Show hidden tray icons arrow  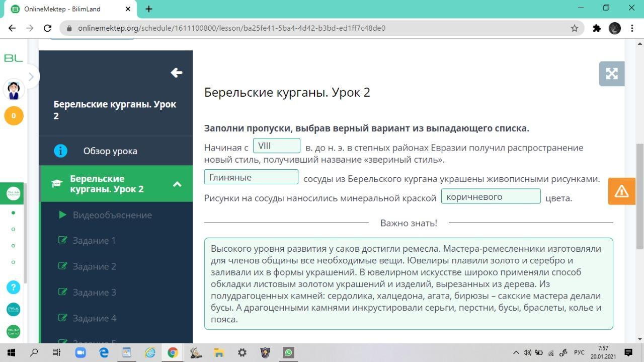pos(516,352)
